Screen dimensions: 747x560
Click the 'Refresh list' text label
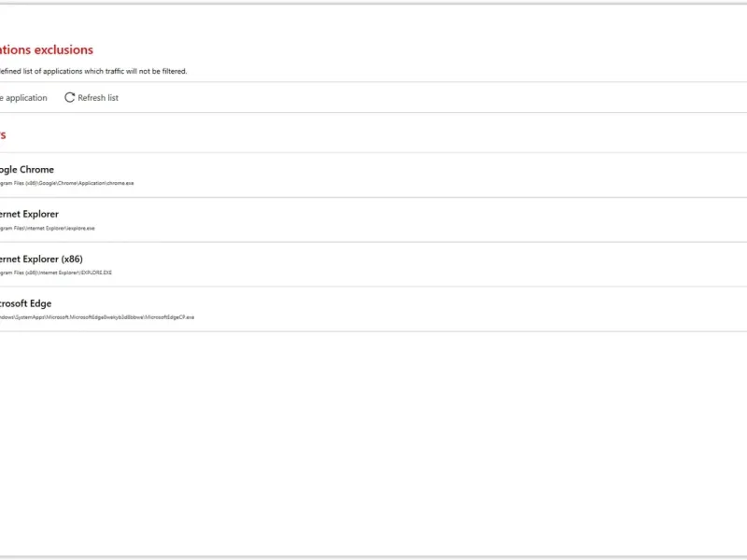(98, 98)
